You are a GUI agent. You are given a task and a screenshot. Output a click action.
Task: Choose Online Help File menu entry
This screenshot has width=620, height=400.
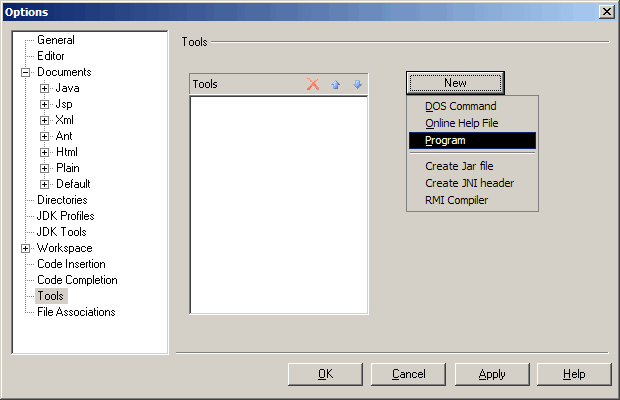click(x=472, y=123)
